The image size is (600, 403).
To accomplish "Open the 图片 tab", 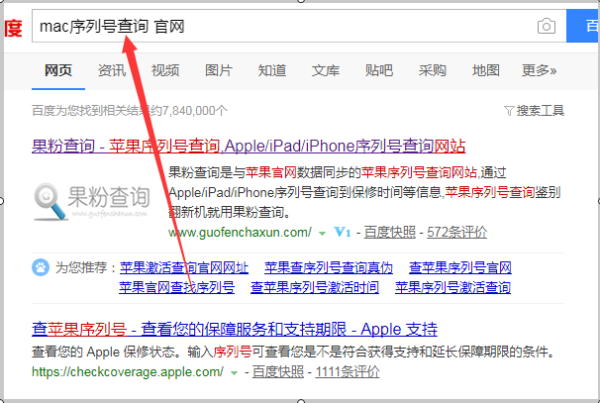I will point(218,70).
